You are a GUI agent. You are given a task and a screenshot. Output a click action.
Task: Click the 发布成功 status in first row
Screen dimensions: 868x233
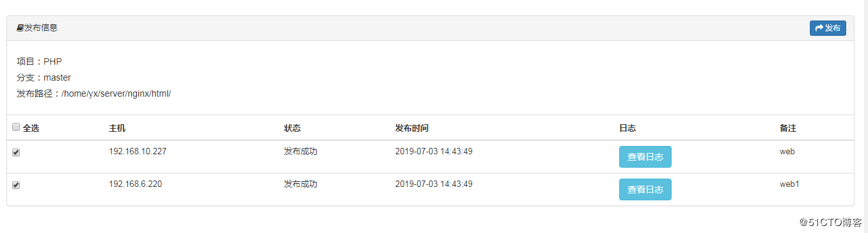[x=301, y=152]
